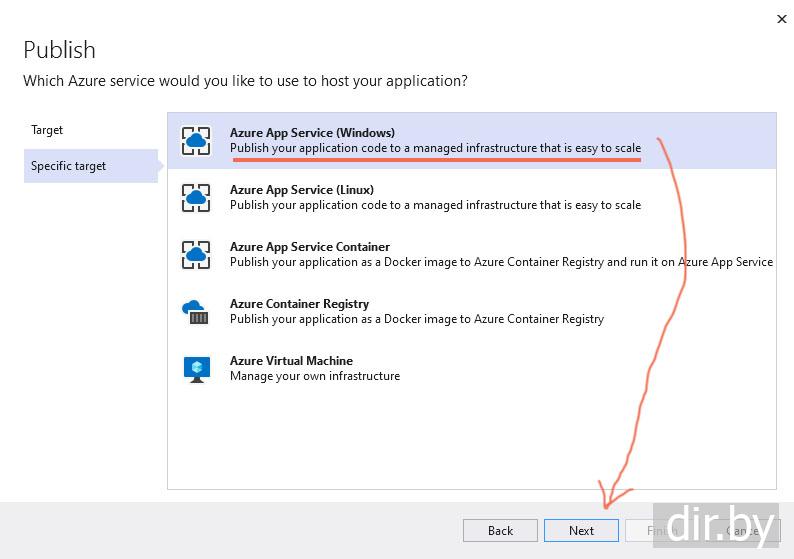Click description mentioning 'run it on Azure App Service'
The image size is (794, 559).
501,262
